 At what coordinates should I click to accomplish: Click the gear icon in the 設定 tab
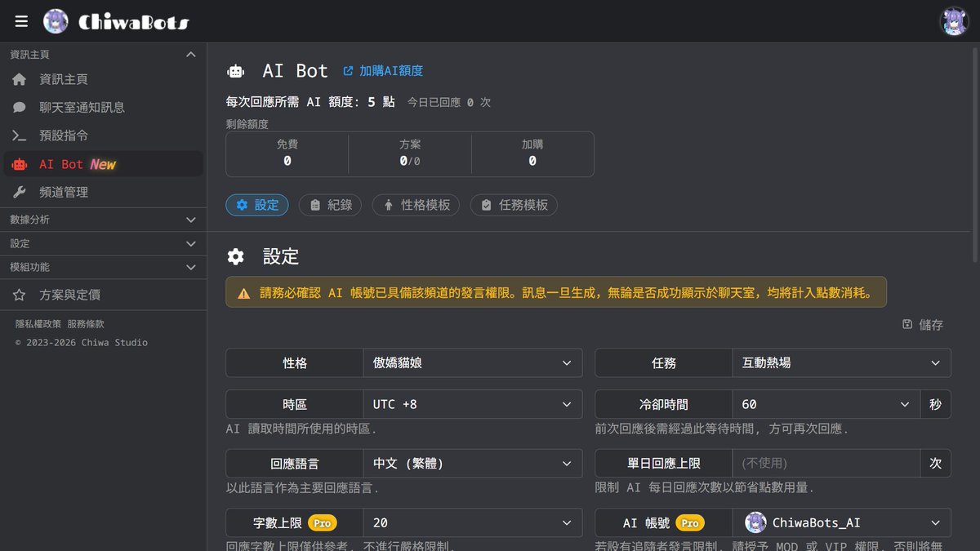(242, 205)
